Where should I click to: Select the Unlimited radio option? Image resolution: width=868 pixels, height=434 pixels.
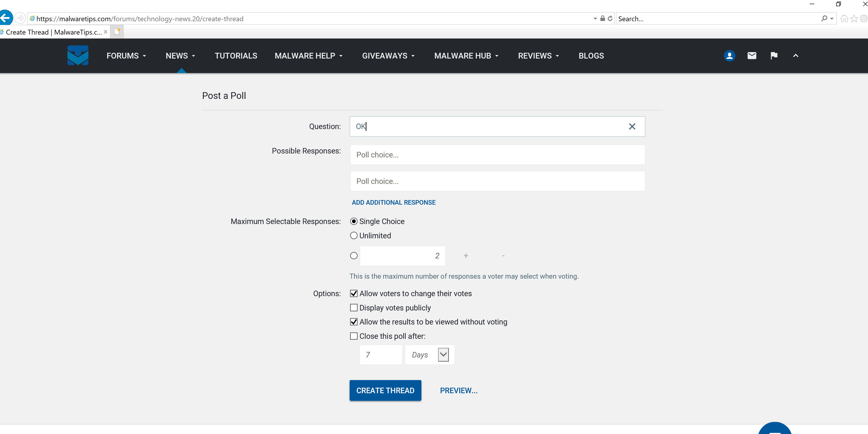tap(354, 236)
